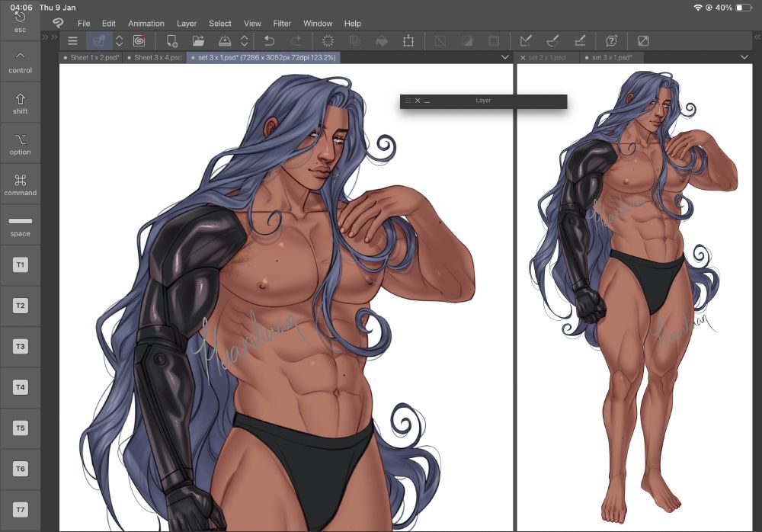Toggle Snap to Grid icon
Screen dimensions: 762x532
click(x=579, y=41)
